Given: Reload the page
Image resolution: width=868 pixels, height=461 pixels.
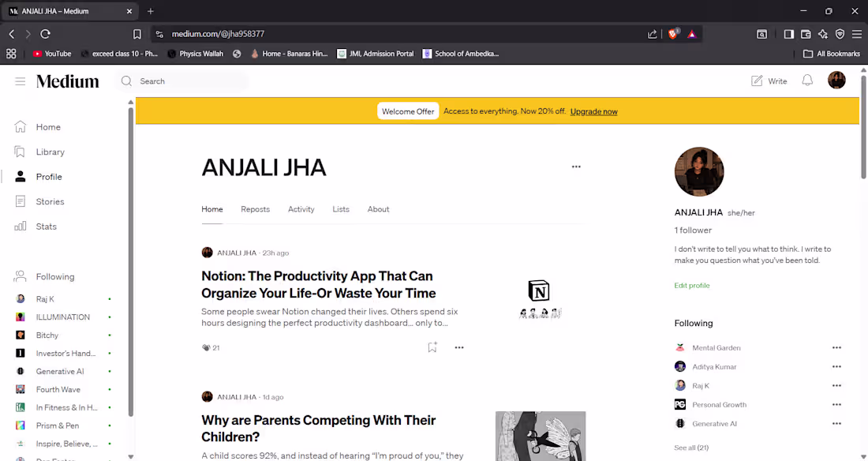Looking at the screenshot, I should (46, 34).
